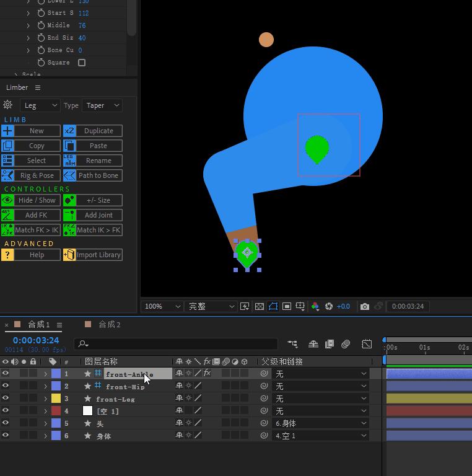Click the Limber settings gear icon
The image size is (472, 476).
click(8, 105)
